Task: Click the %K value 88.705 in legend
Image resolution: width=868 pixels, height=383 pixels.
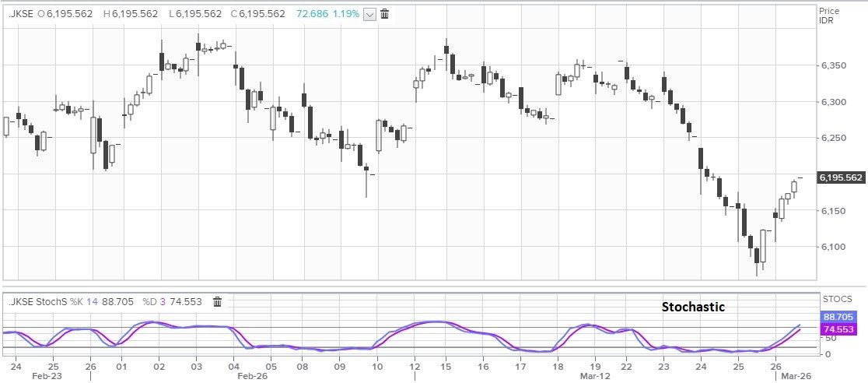Action: pyautogui.click(x=118, y=301)
